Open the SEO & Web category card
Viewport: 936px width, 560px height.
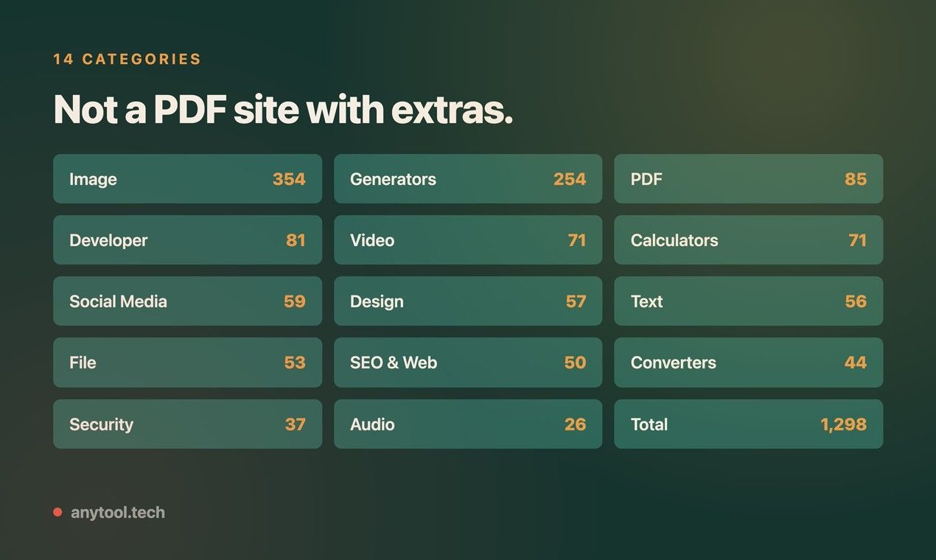click(x=468, y=363)
